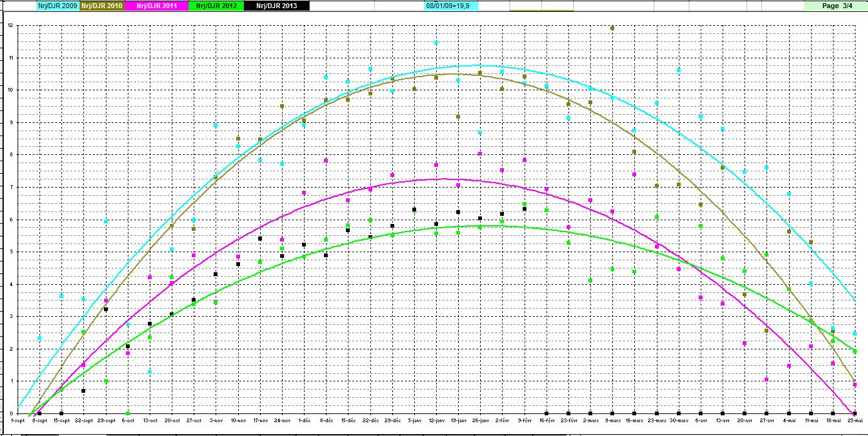Click the 29-déc date axis label
868x436 pixels.
[x=392, y=420]
